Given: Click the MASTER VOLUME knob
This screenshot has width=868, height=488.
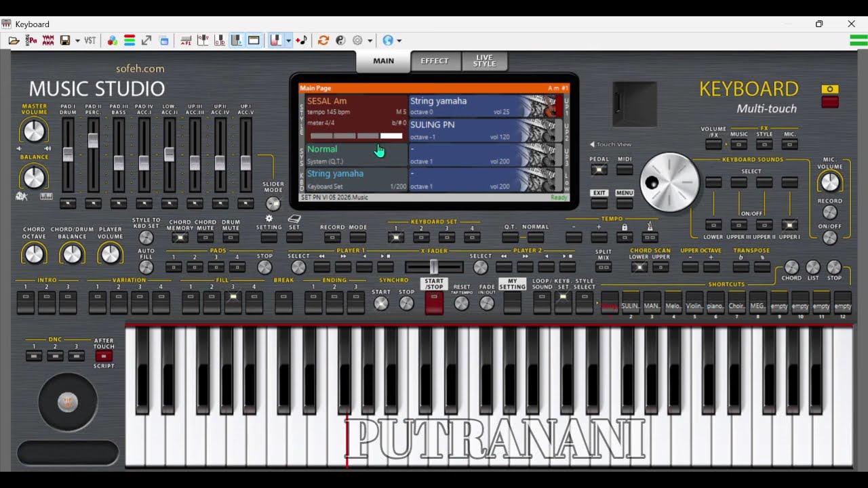Looking at the screenshot, I should tap(34, 131).
